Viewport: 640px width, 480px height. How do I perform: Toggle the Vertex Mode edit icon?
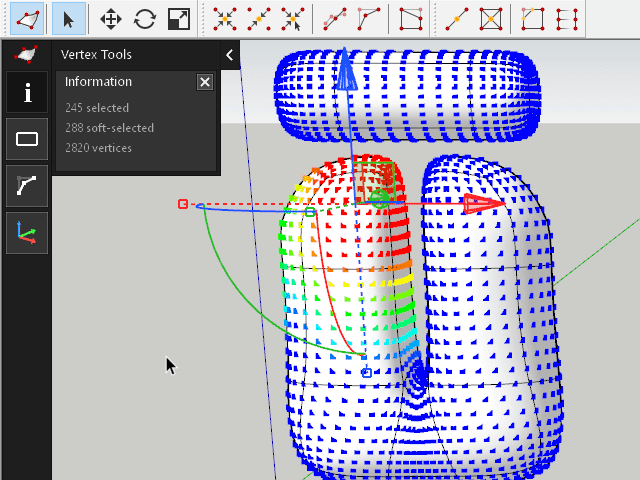click(26, 18)
